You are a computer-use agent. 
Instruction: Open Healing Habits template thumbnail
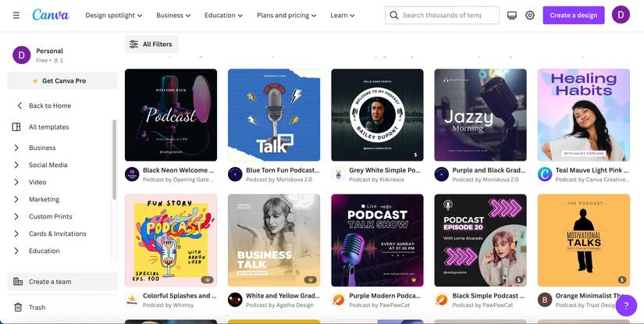tap(584, 115)
